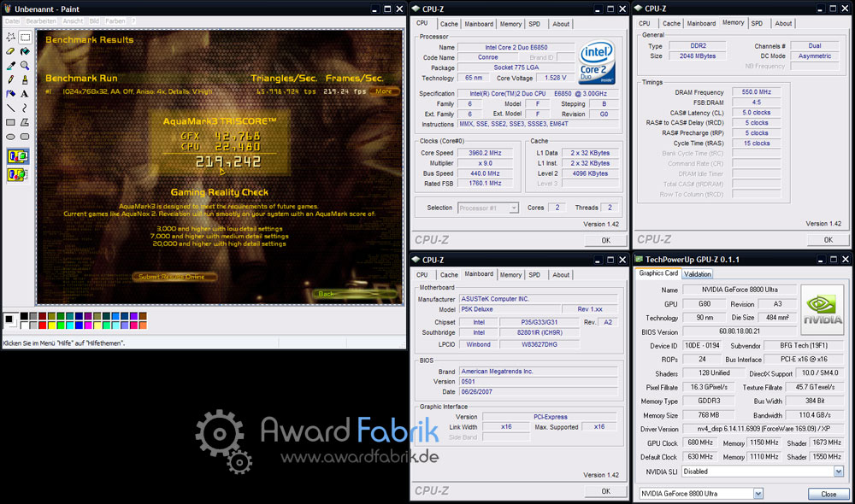Click OK in the top-left CPU-Z window
This screenshot has height=504, width=855.
coord(606,240)
